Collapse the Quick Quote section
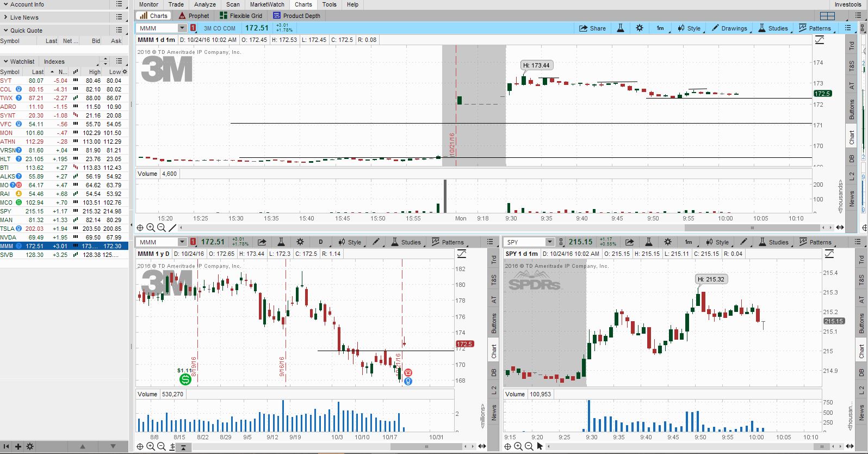The width and height of the screenshot is (868, 454). point(5,30)
